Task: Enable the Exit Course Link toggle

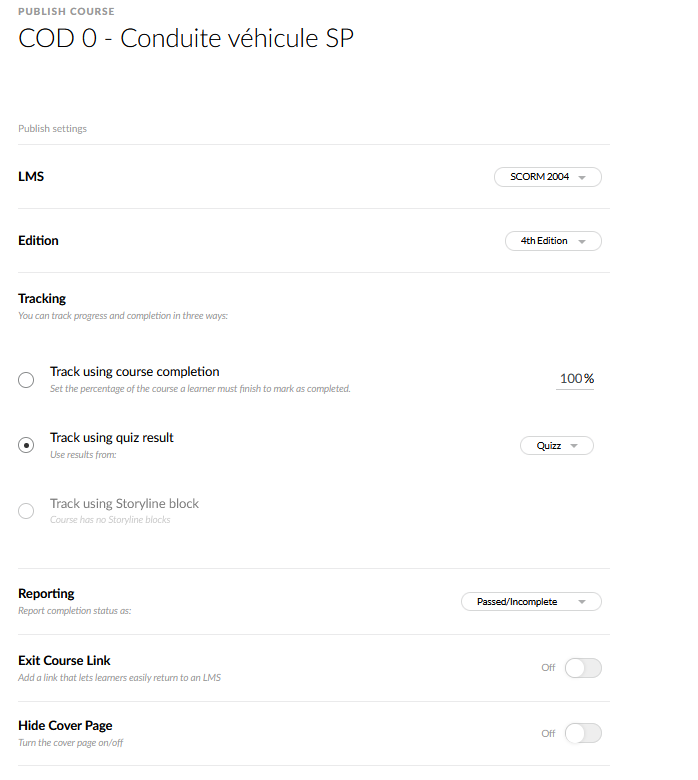Action: [583, 668]
